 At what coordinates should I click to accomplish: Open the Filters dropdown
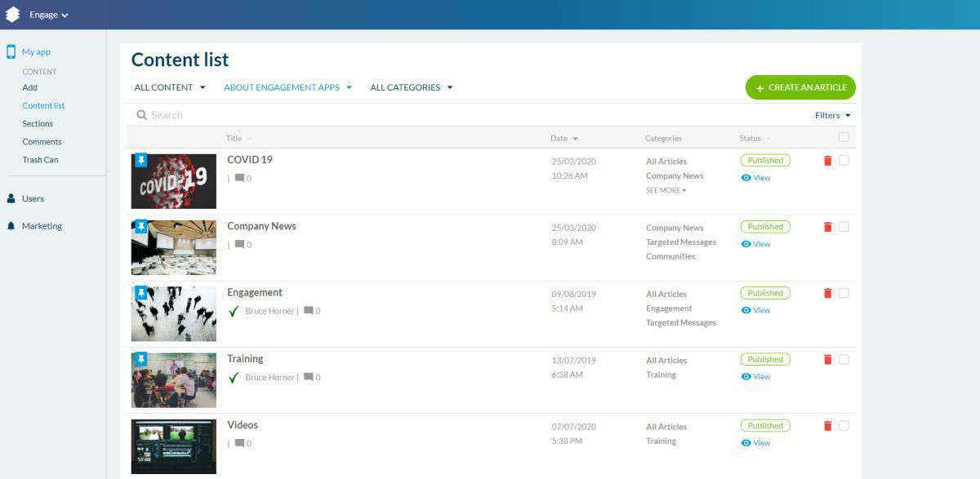coord(832,115)
